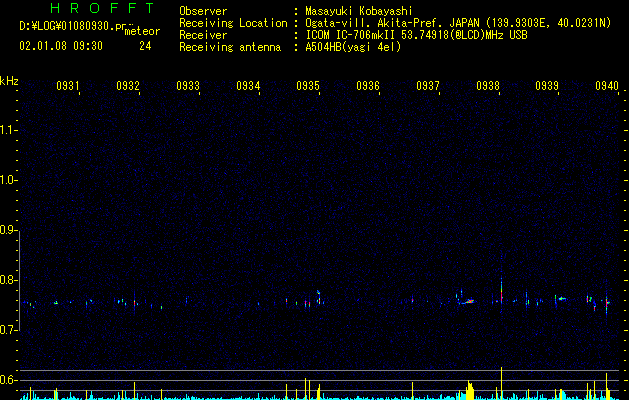The height and width of the screenshot is (400, 629).
Task: Select the meteor count value 24
Action: click(145, 46)
